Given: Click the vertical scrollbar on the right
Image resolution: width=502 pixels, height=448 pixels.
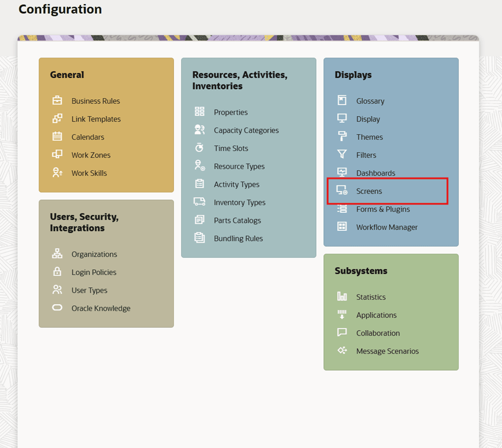Looking at the screenshot, I should click(498, 224).
